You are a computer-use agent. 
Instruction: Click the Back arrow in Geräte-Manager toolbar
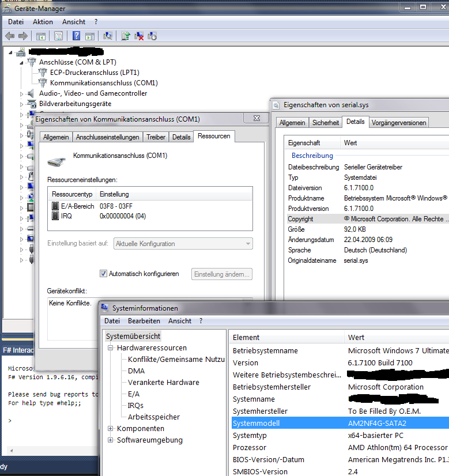10,36
